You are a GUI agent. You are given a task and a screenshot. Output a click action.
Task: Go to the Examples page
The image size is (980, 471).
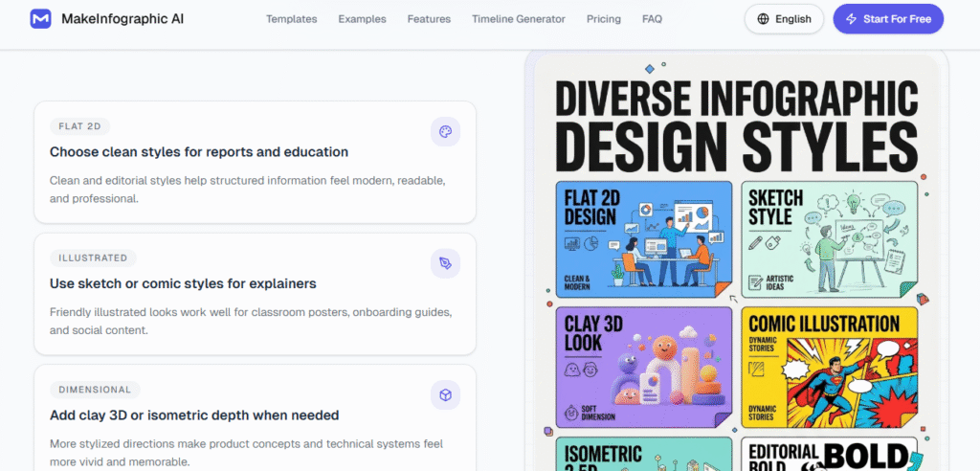click(x=362, y=19)
